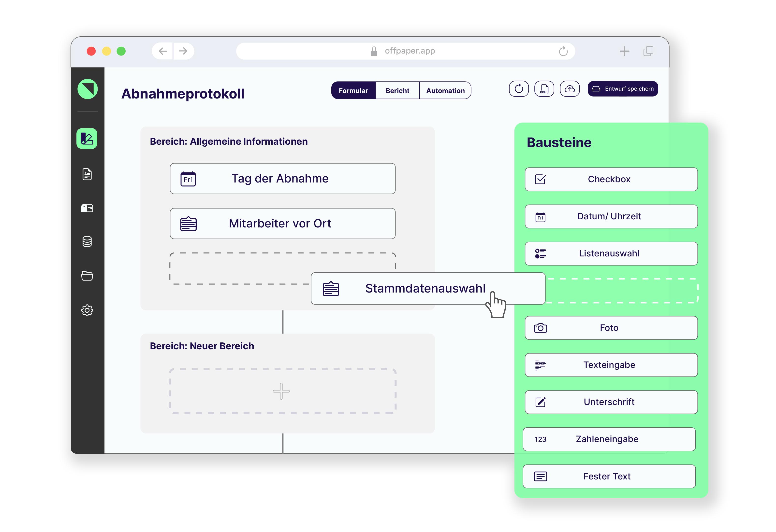776x532 pixels.
Task: Click the form builder icon in sidebar
Action: click(87, 138)
